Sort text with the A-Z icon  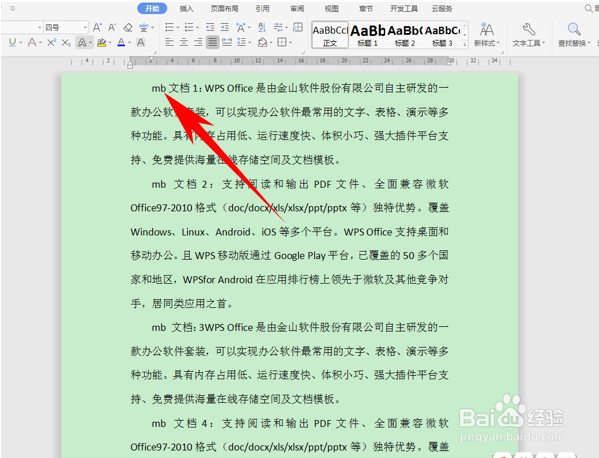coord(262,28)
